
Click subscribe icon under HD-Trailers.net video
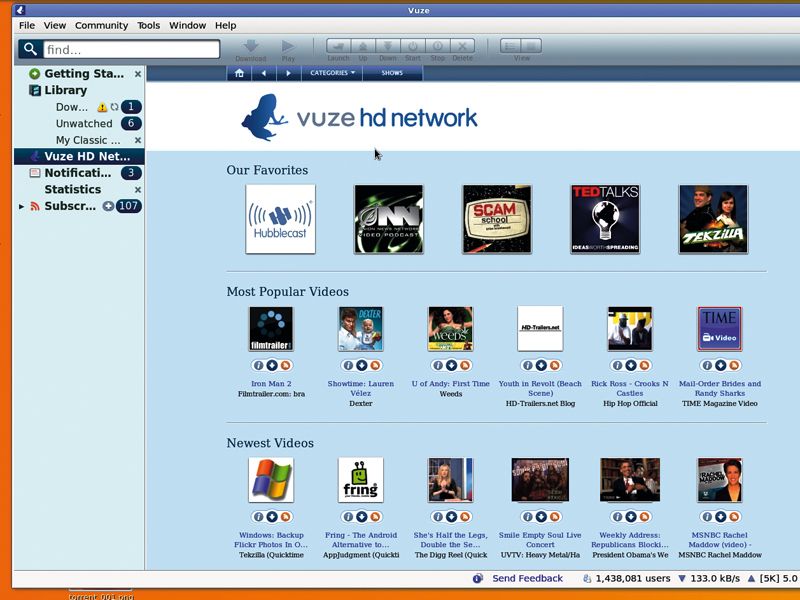555,365
